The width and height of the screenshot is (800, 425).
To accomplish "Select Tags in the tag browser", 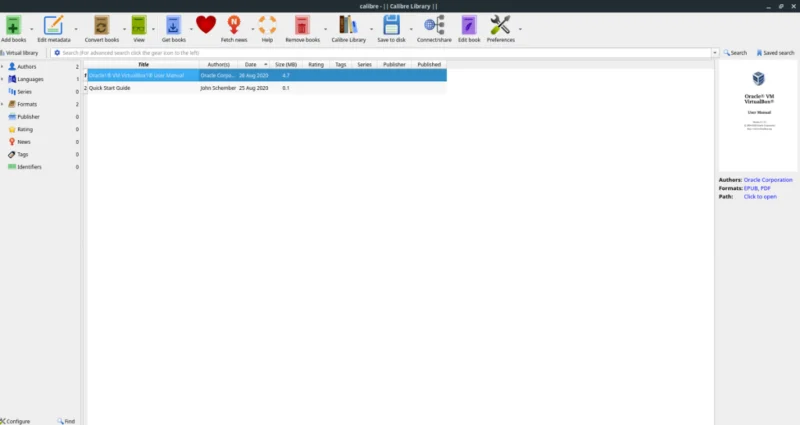I will 22,154.
